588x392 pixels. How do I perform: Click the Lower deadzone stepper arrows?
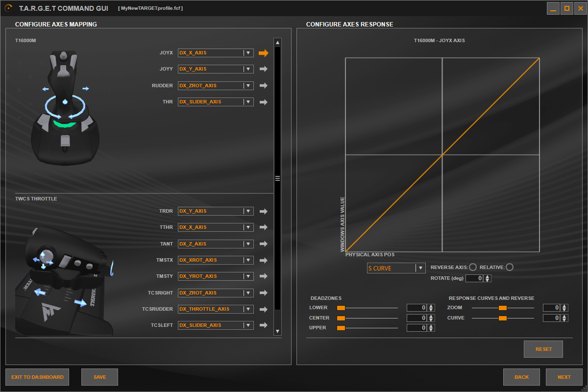click(431, 308)
